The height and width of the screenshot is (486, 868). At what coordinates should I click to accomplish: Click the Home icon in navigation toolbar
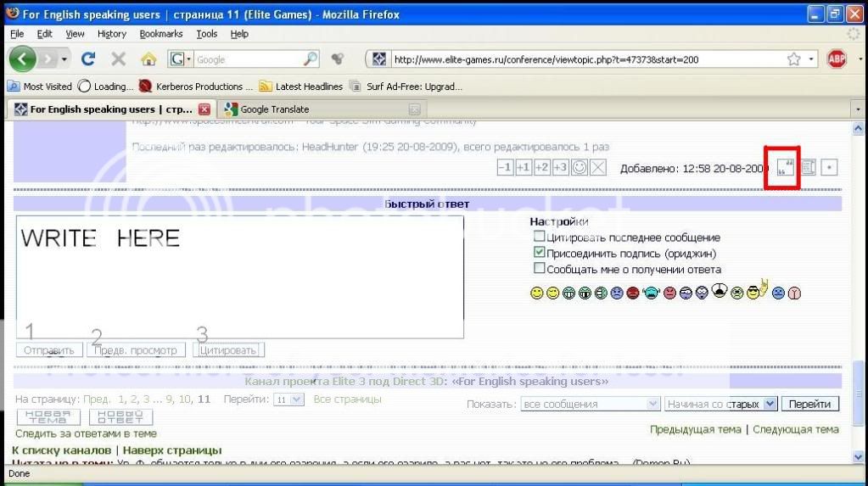(148, 59)
